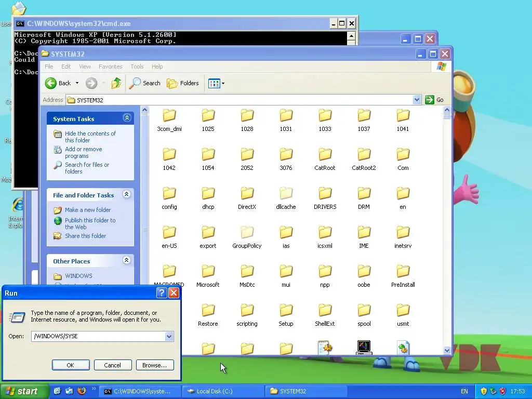Click Publish this folder to the Web
Image resolution: width=532 pixels, height=399 pixels.
pyautogui.click(x=90, y=223)
